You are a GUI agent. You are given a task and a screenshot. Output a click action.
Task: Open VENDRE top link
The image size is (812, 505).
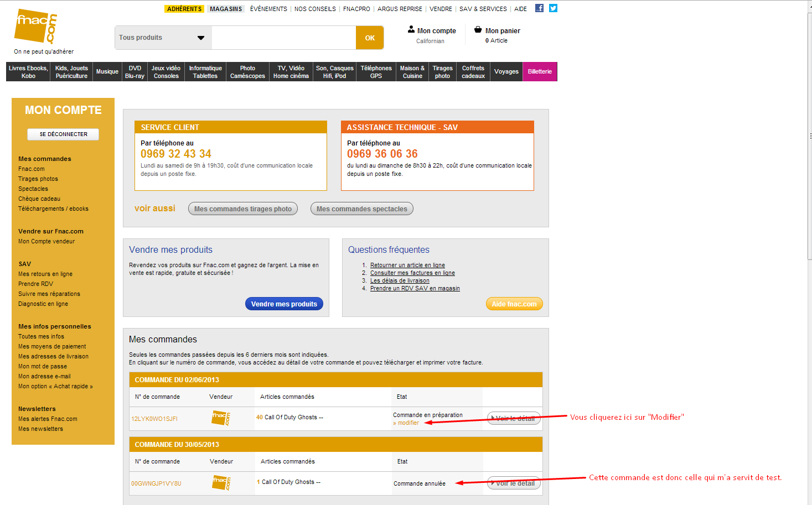[x=441, y=9]
